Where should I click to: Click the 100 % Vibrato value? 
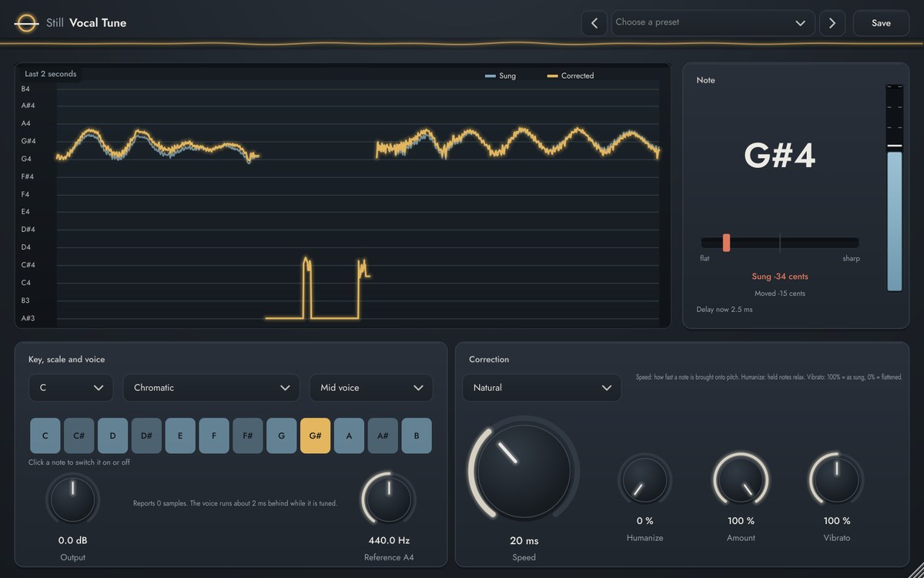point(836,521)
